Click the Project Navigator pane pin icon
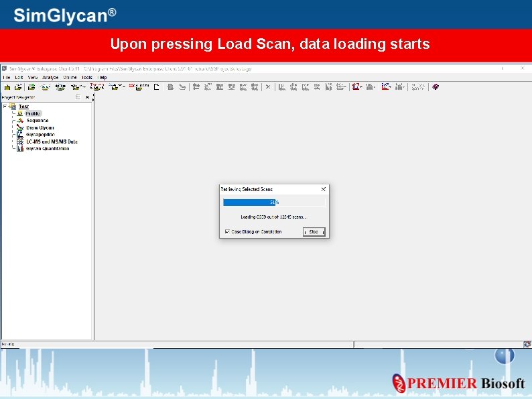The height and width of the screenshot is (399, 532). coord(78,97)
